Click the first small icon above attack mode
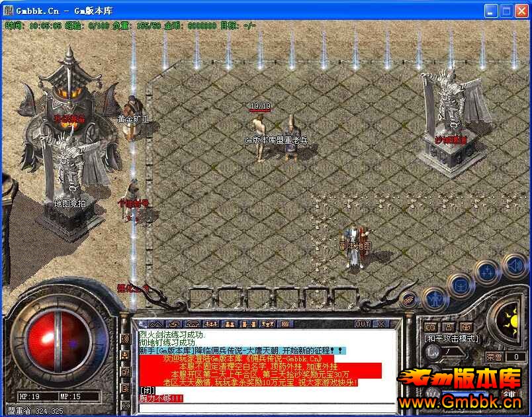 pos(431,328)
